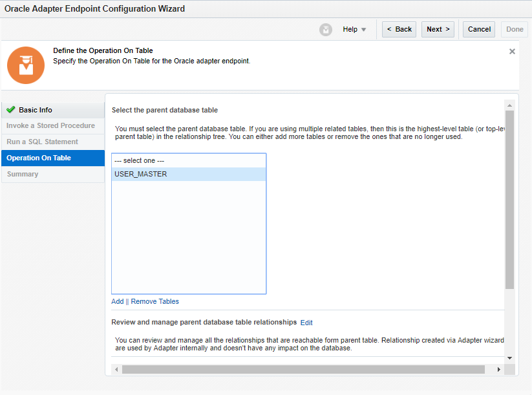
Task: Click the vertical scrollbar up arrow
Action: click(509, 105)
